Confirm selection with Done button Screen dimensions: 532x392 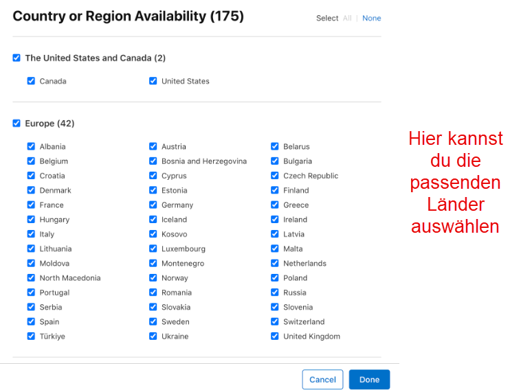[x=370, y=380]
